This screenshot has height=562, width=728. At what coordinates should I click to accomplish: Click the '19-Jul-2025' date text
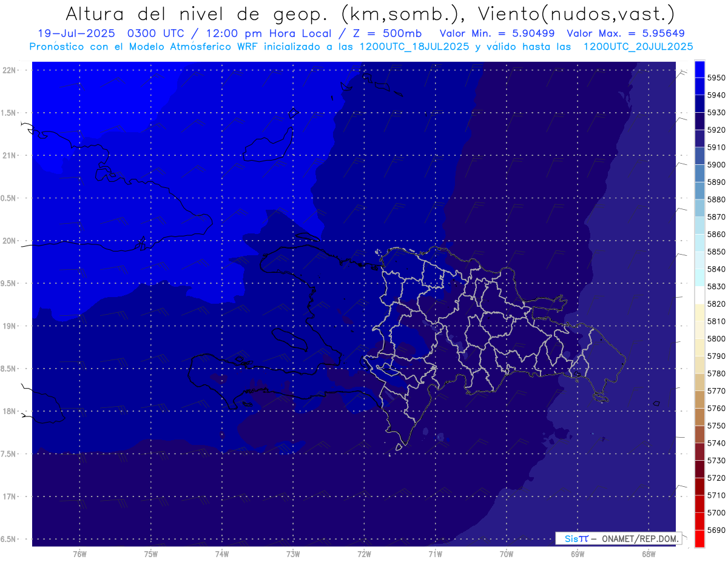tap(76, 33)
